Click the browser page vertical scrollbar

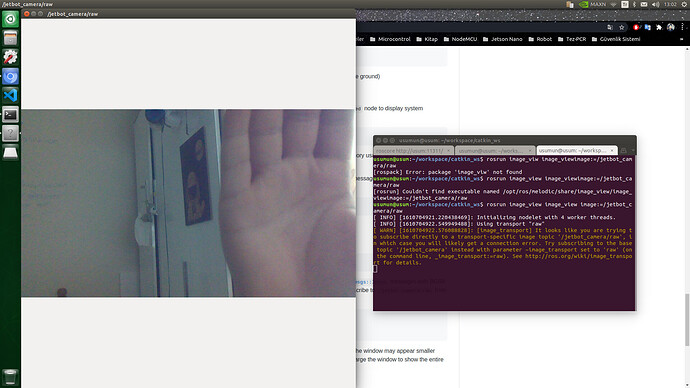(x=687, y=319)
